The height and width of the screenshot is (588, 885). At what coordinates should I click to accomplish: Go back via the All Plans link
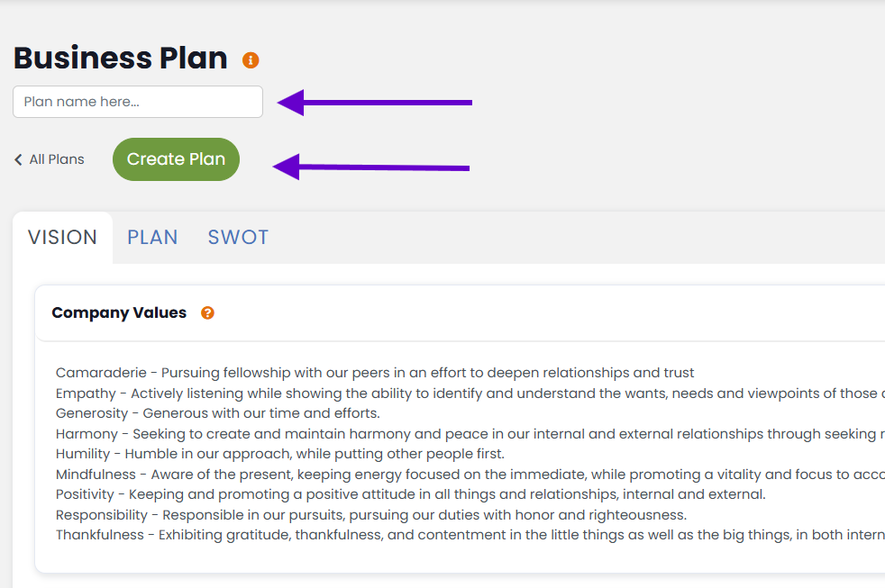[56, 159]
